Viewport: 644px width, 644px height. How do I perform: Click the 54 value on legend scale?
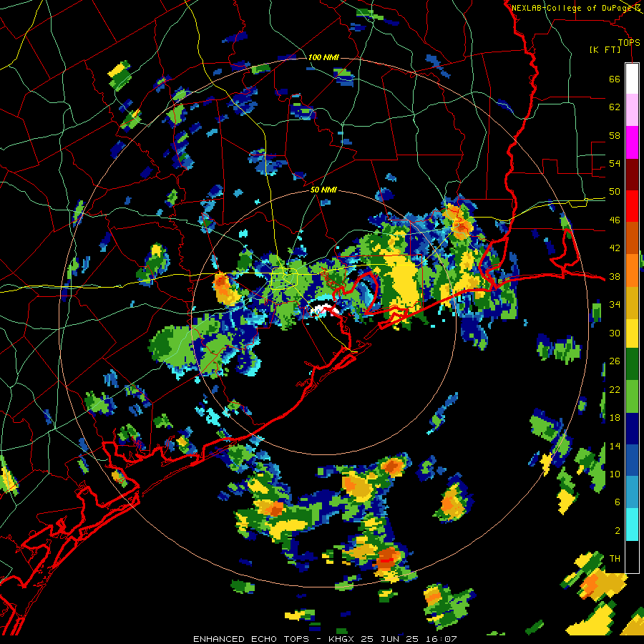pyautogui.click(x=615, y=163)
